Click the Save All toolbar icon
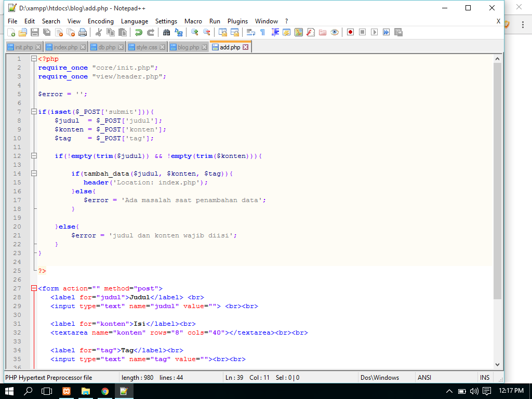The image size is (532, 399). point(47,32)
